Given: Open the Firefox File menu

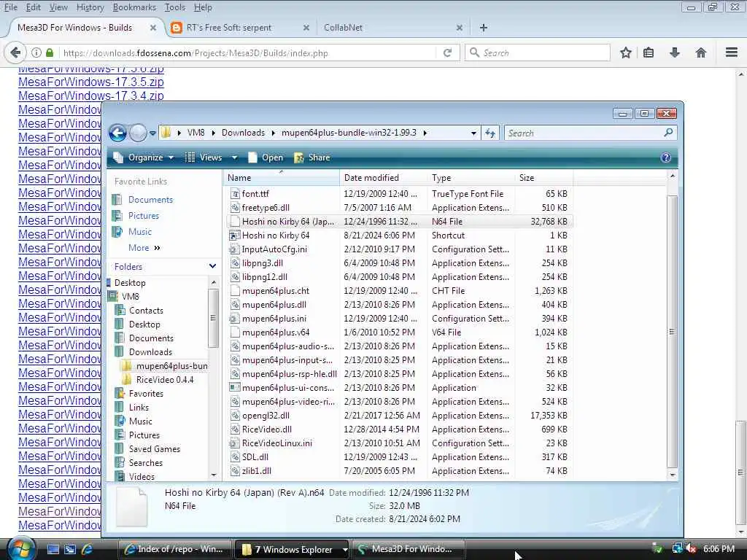Looking at the screenshot, I should [10, 7].
